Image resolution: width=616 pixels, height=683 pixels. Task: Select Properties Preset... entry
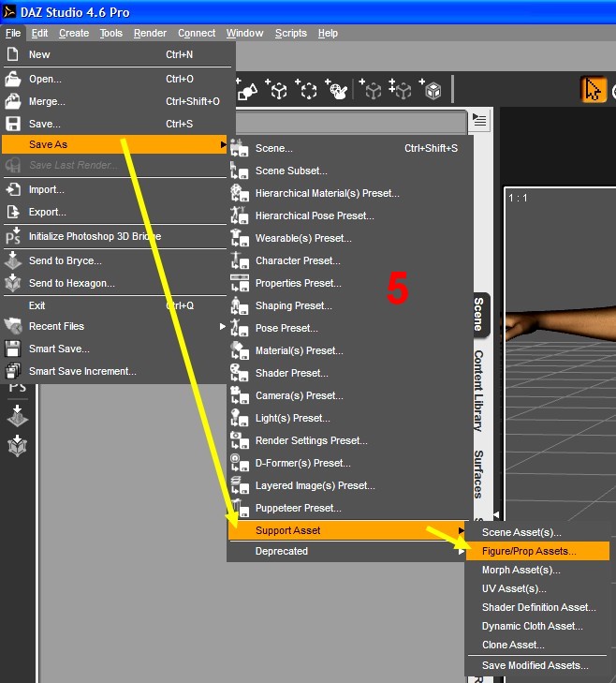[350, 283]
